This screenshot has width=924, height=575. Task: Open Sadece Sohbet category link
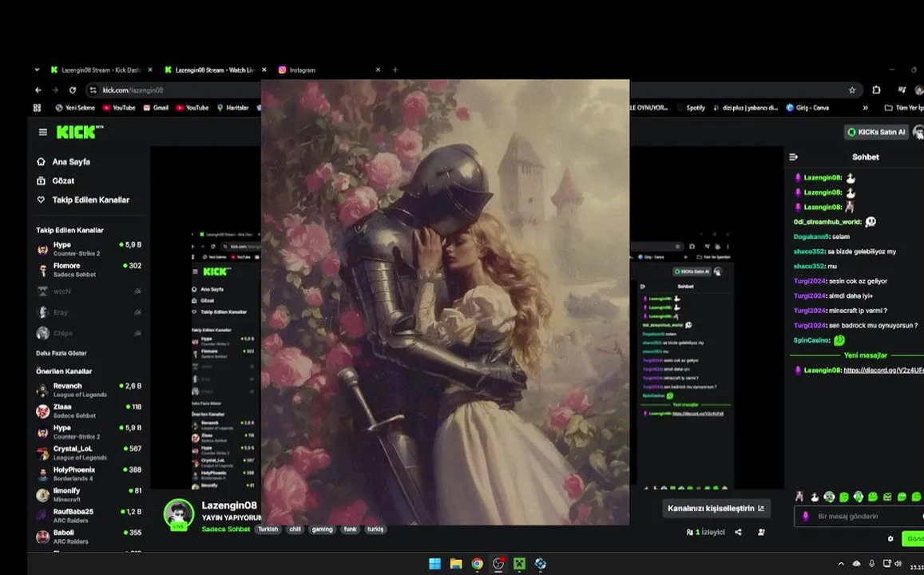coord(226,529)
